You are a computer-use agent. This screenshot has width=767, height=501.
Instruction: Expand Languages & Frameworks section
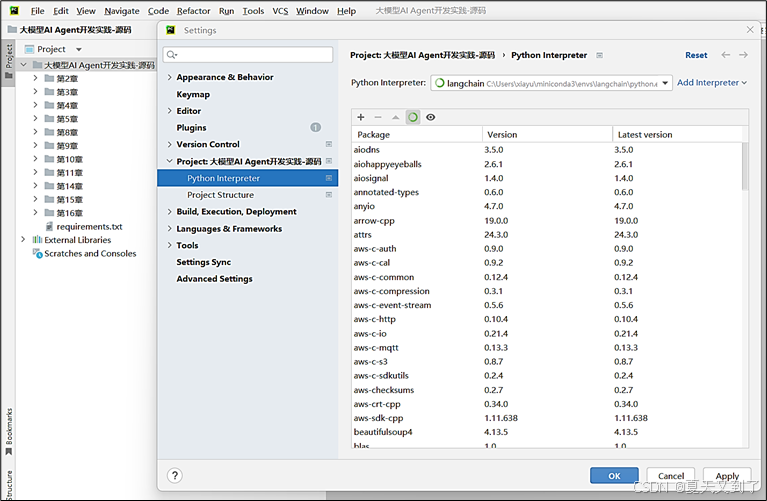tap(170, 228)
